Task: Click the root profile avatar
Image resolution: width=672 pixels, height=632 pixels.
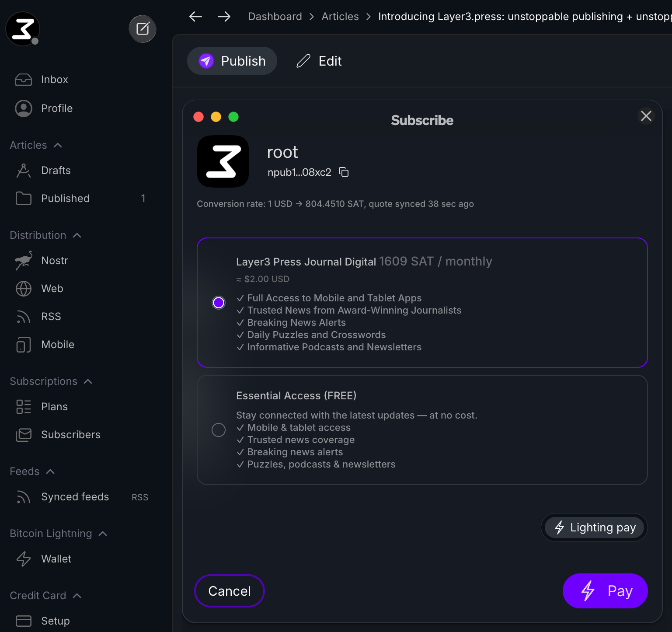Action: pos(223,161)
